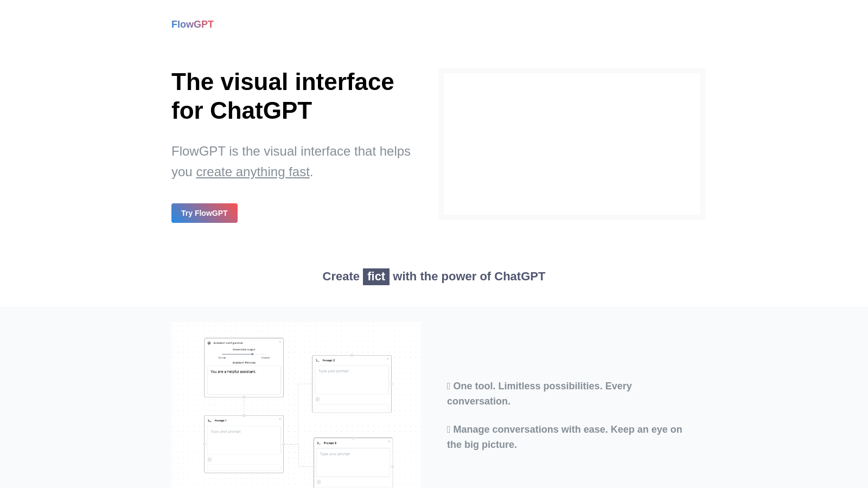Click the Prompt 1 'Type your prompt' field

[x=244, y=439]
